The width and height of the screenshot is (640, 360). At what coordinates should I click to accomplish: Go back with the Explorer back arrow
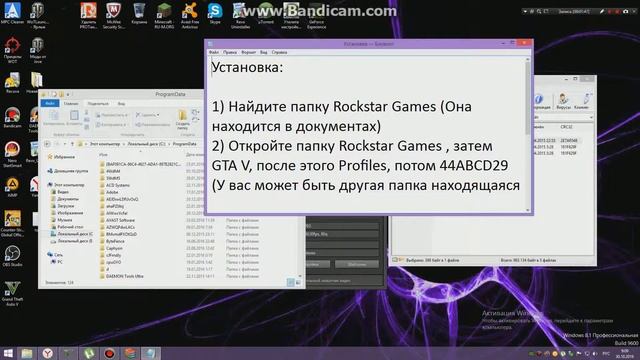point(47,144)
